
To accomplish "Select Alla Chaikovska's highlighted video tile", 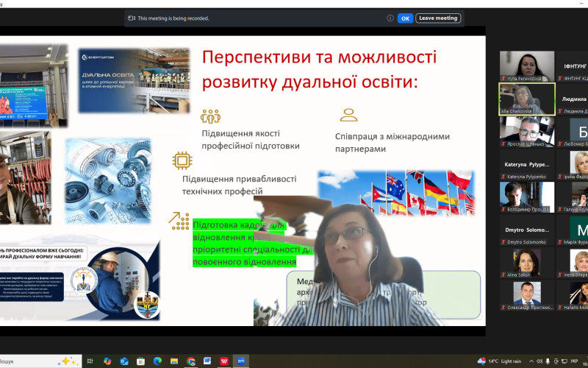I will click(x=526, y=99).
